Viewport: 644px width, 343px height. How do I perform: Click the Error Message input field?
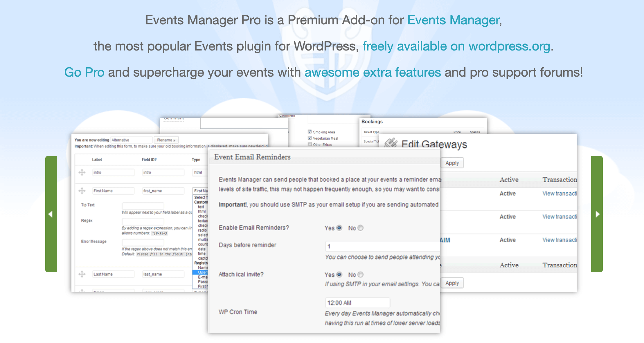click(143, 242)
